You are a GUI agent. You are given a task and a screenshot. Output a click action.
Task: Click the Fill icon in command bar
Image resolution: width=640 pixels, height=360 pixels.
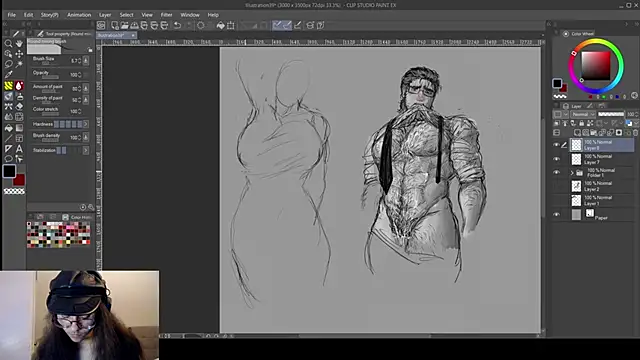coord(220,25)
